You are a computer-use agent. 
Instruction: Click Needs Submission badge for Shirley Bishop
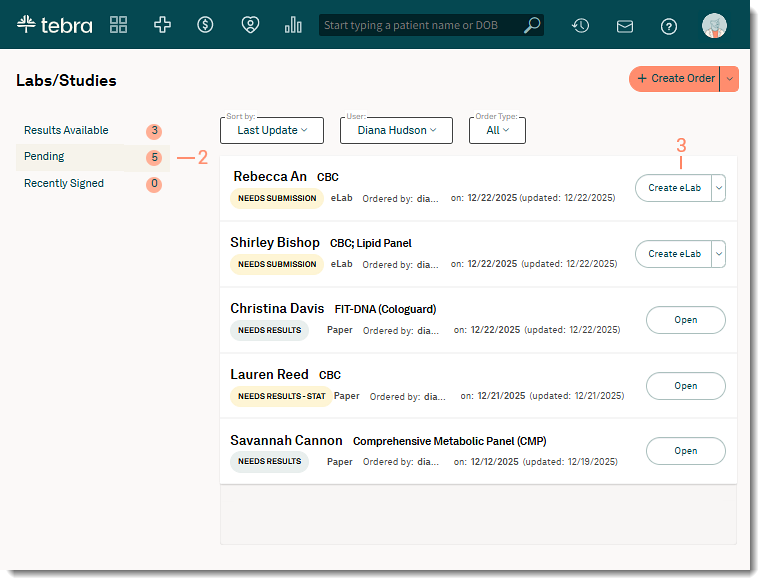(x=277, y=264)
